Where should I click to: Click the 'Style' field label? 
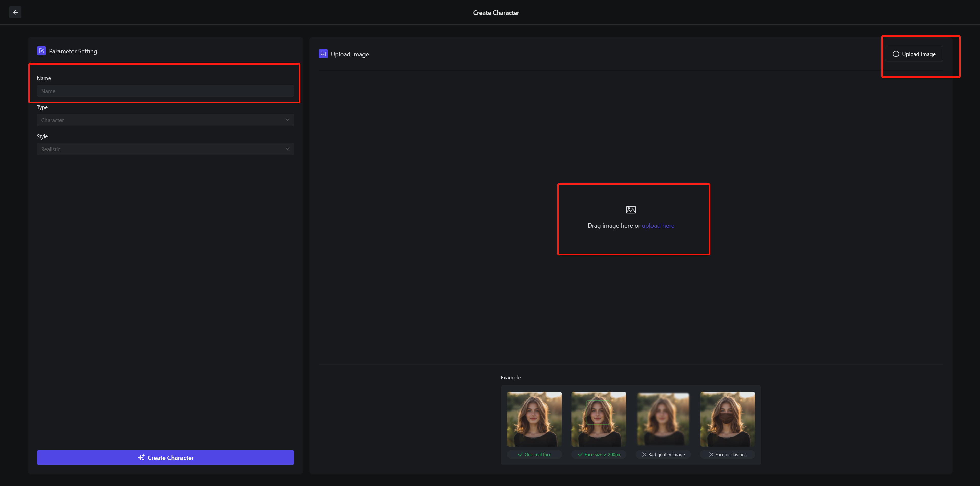pyautogui.click(x=42, y=136)
